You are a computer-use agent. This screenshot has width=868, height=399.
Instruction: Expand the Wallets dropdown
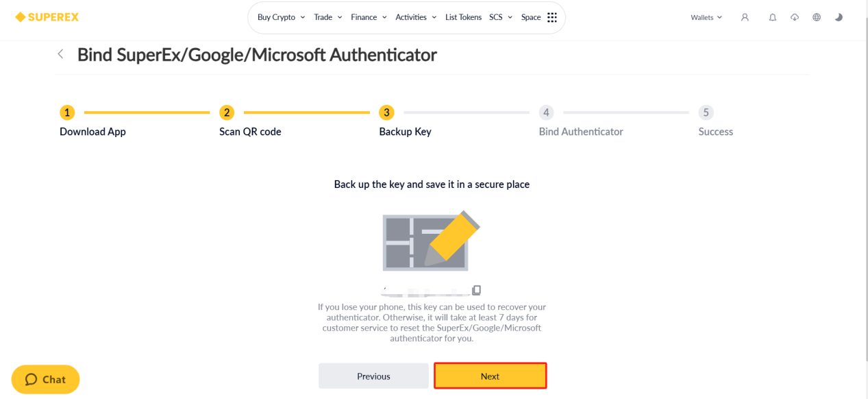(706, 17)
